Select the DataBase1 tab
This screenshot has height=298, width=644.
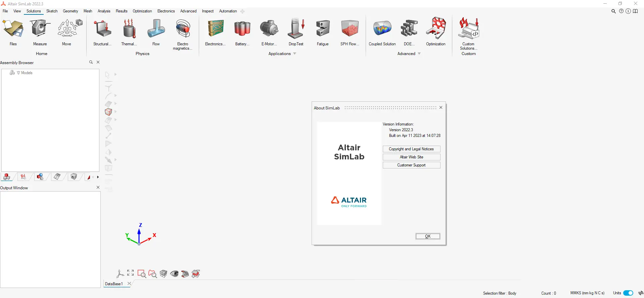click(114, 284)
